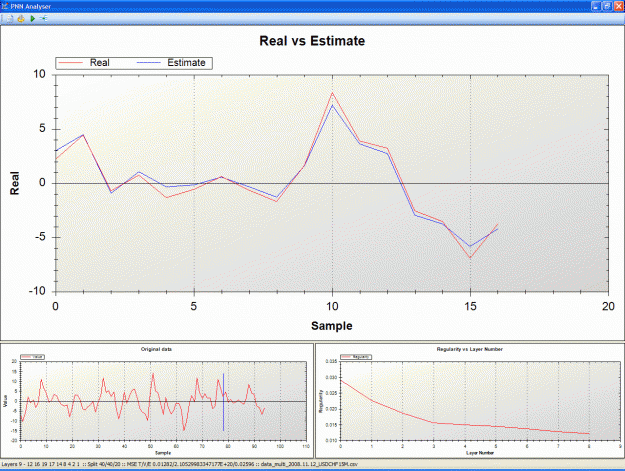Click the green run arrow icon
This screenshot has height=471, width=625.
(x=33, y=18)
